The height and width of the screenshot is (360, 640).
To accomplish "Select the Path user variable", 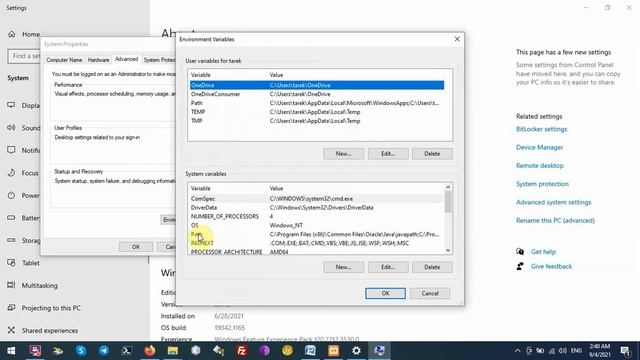I will [317, 103].
